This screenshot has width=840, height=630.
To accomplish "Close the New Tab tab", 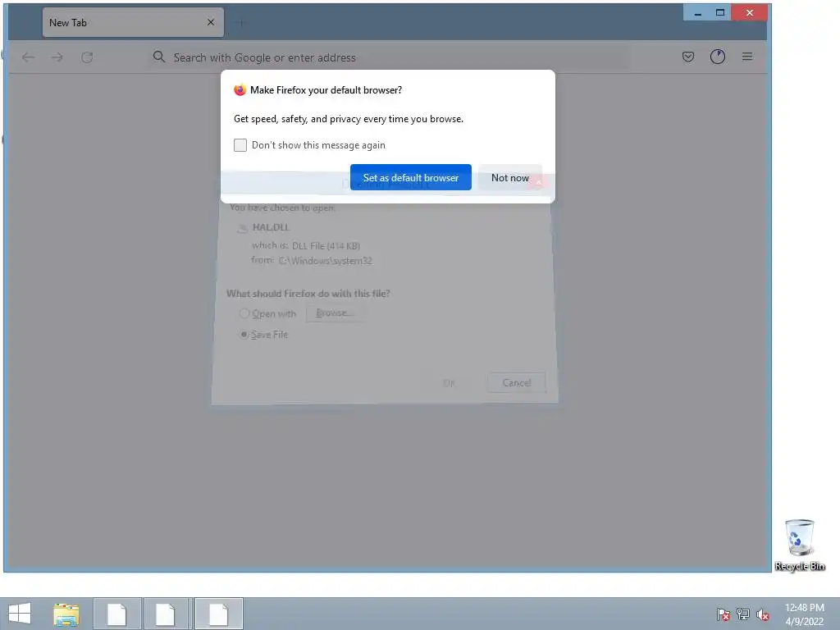I will 211,22.
